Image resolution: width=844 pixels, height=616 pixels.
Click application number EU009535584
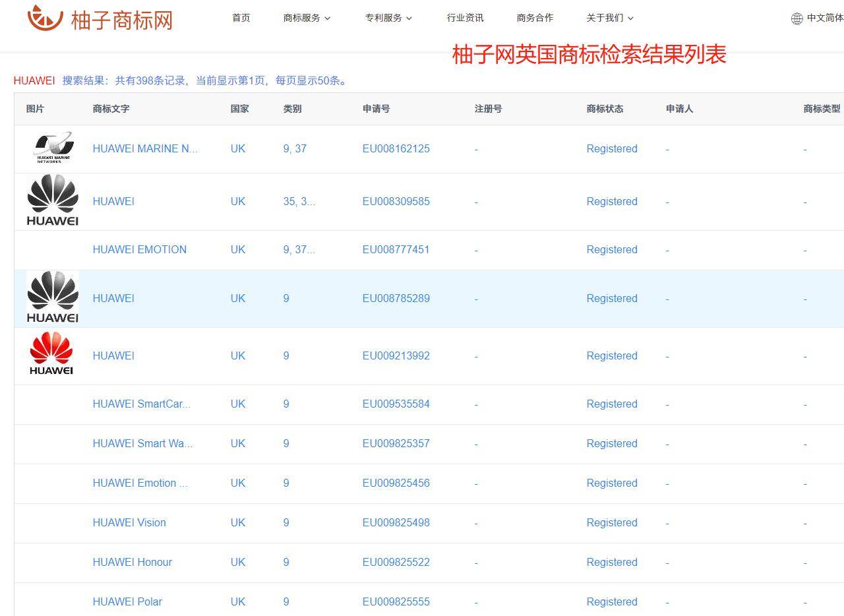point(396,404)
